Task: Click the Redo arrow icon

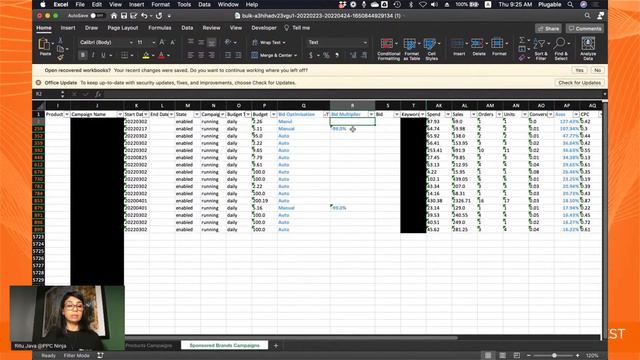Action: [x=159, y=16]
